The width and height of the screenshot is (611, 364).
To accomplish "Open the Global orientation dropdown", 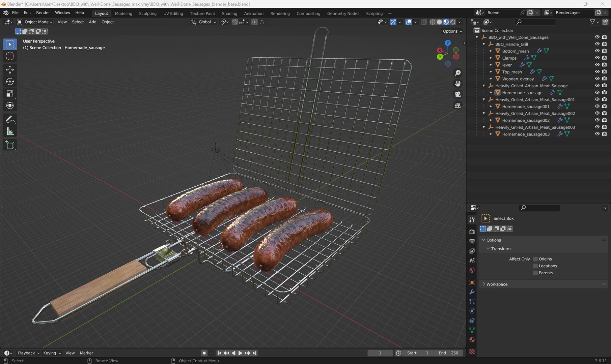I will click(x=204, y=22).
